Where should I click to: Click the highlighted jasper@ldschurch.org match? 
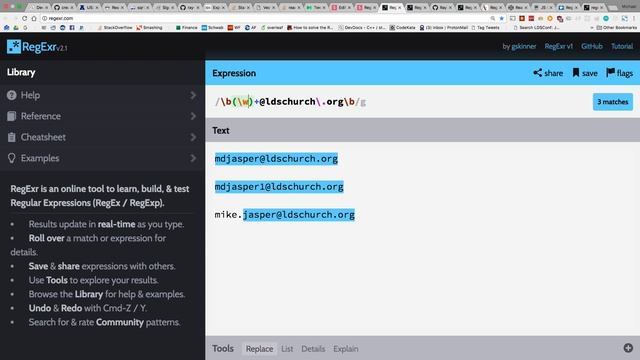299,215
